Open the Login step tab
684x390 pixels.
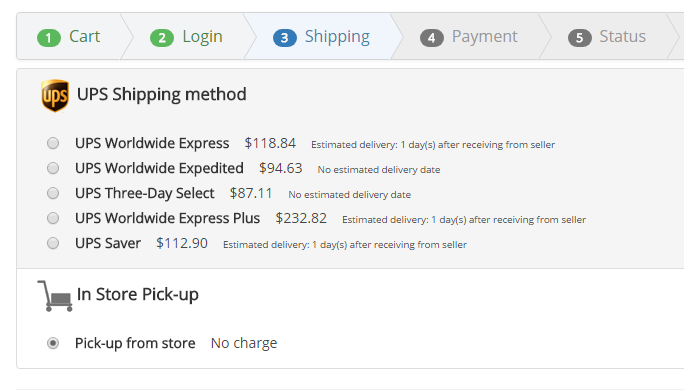[187, 36]
